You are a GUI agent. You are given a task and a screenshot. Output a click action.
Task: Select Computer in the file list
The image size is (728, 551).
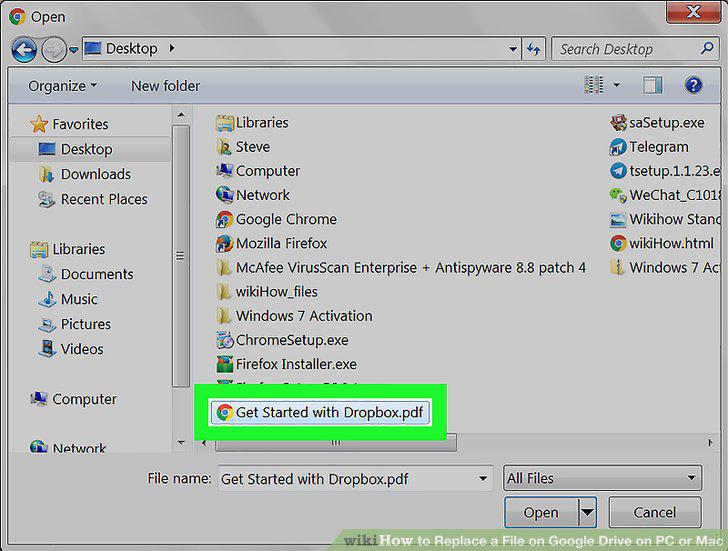point(258,171)
